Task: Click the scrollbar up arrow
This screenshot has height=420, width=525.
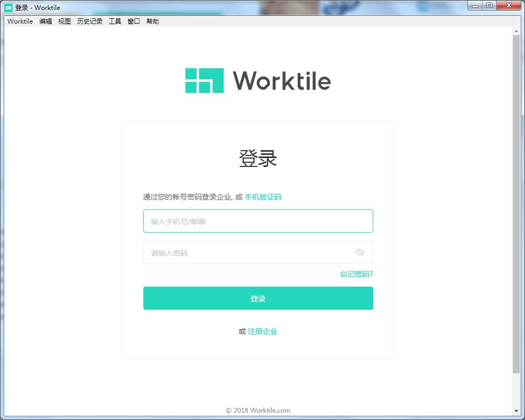Action: 516,31
